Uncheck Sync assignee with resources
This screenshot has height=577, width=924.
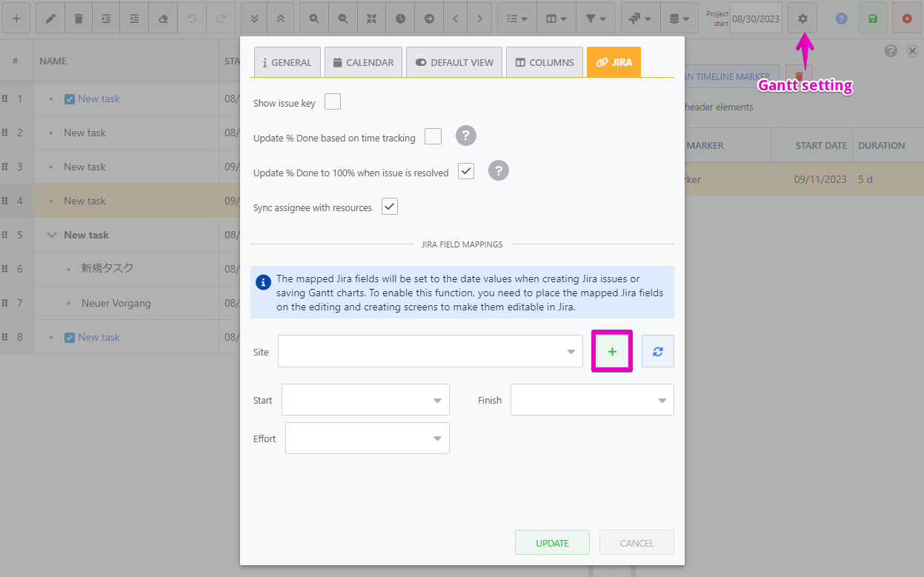click(389, 207)
